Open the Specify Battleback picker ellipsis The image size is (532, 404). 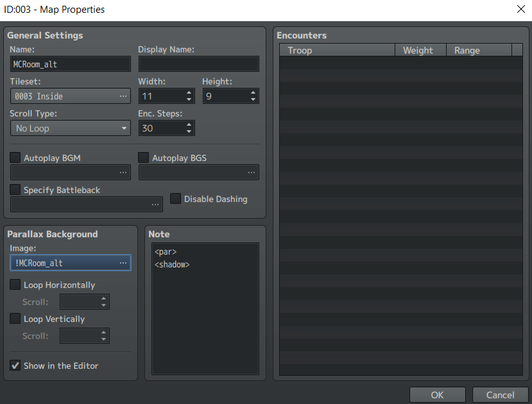point(155,205)
